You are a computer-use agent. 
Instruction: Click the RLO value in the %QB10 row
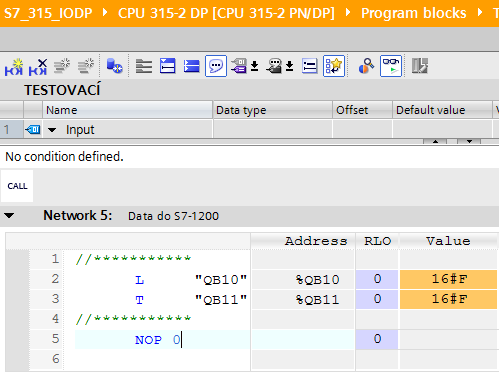(x=377, y=279)
